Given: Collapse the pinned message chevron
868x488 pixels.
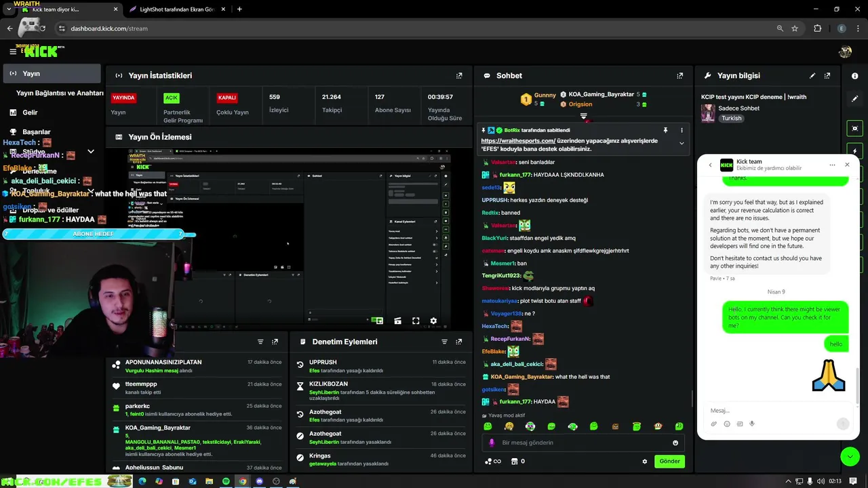Looking at the screenshot, I should point(682,143).
